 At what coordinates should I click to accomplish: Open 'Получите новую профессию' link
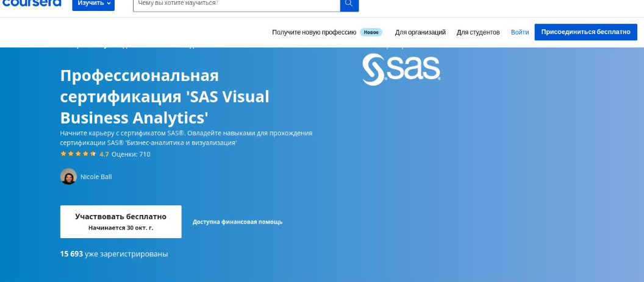[314, 32]
